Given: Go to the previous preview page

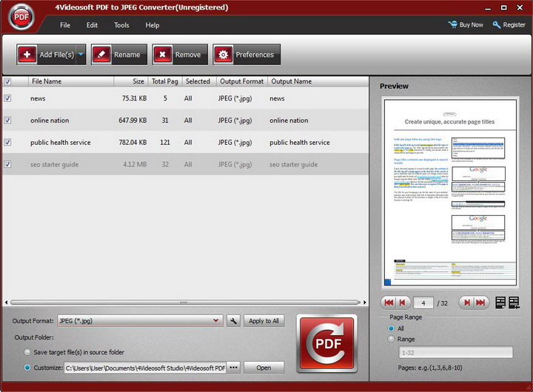Looking at the screenshot, I should click(x=403, y=303).
